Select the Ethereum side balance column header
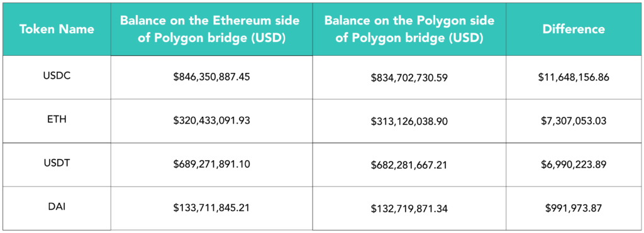The width and height of the screenshot is (644, 233). pos(211,29)
